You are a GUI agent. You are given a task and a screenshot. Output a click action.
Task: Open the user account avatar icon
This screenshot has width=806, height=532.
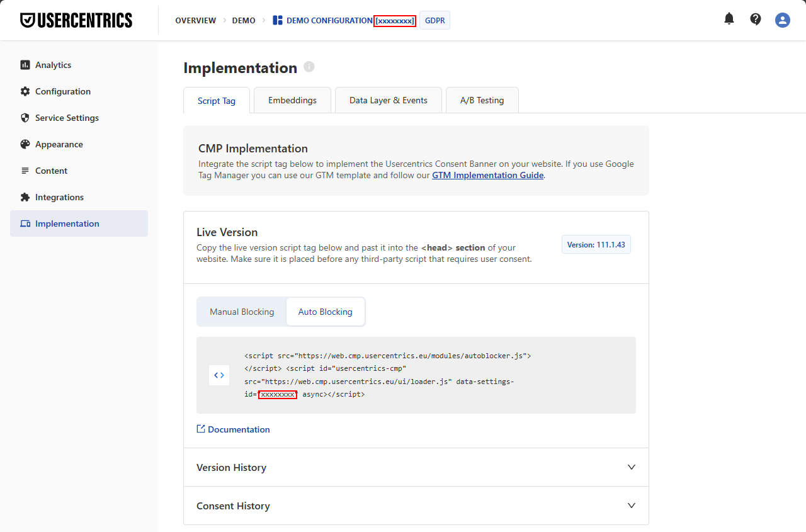pyautogui.click(x=782, y=20)
